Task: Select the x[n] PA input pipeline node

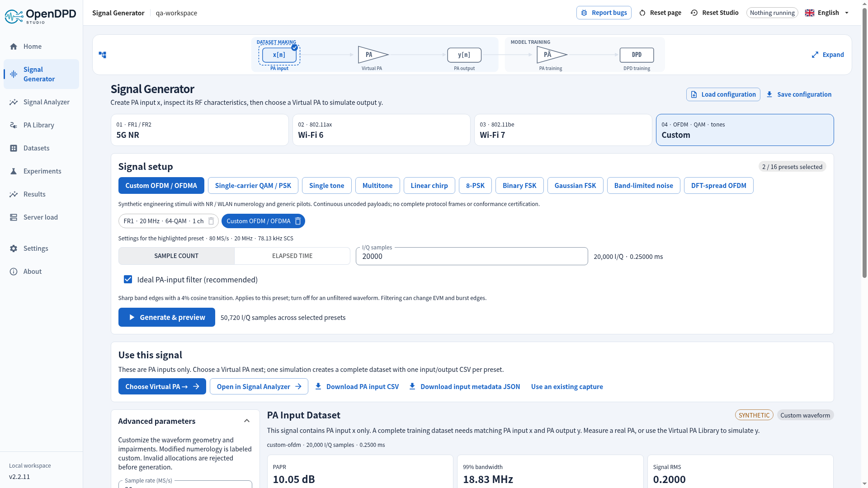Action: 279,55
